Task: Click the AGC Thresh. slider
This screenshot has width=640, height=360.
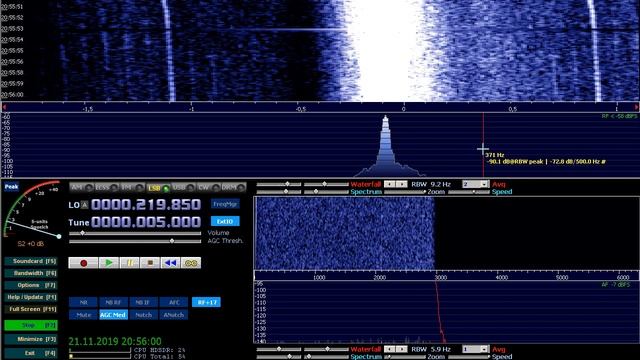Action: pyautogui.click(x=135, y=241)
